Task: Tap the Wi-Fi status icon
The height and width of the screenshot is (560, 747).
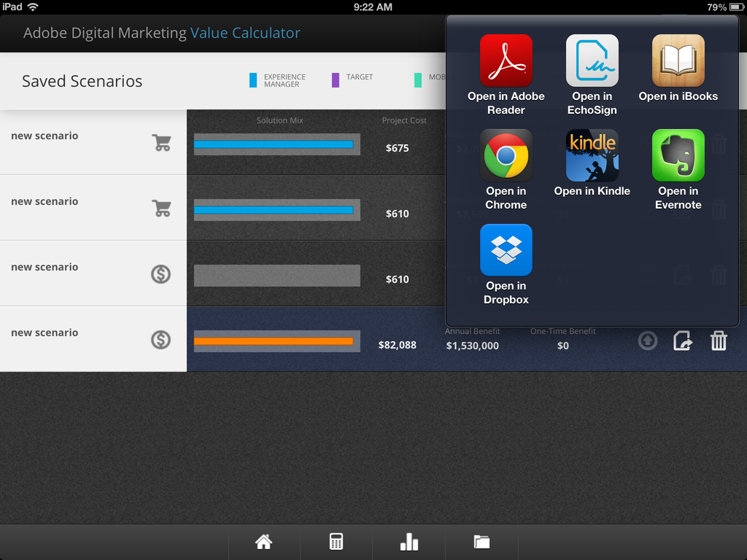Action: [x=33, y=7]
